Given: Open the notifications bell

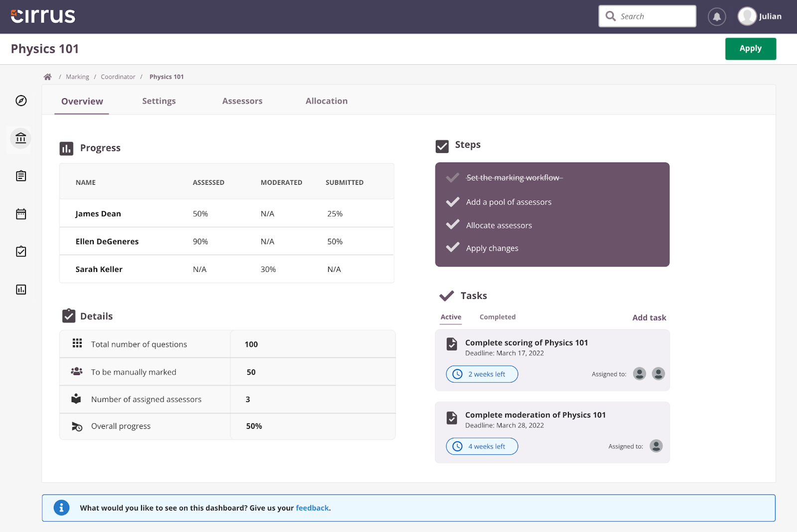Looking at the screenshot, I should coord(717,16).
